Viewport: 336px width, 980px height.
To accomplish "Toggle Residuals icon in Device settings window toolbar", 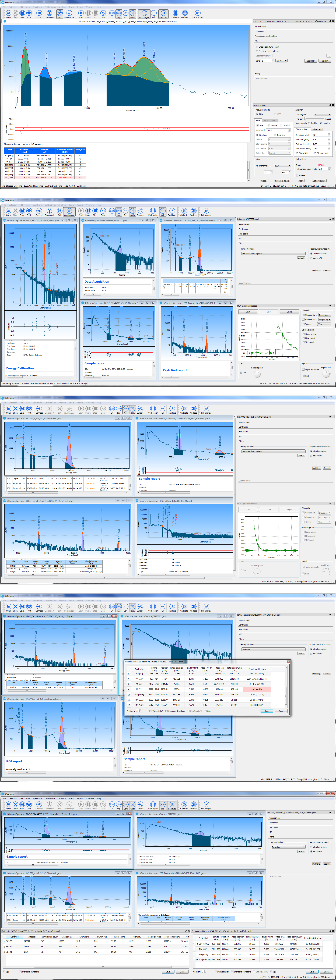I will coord(163,14).
